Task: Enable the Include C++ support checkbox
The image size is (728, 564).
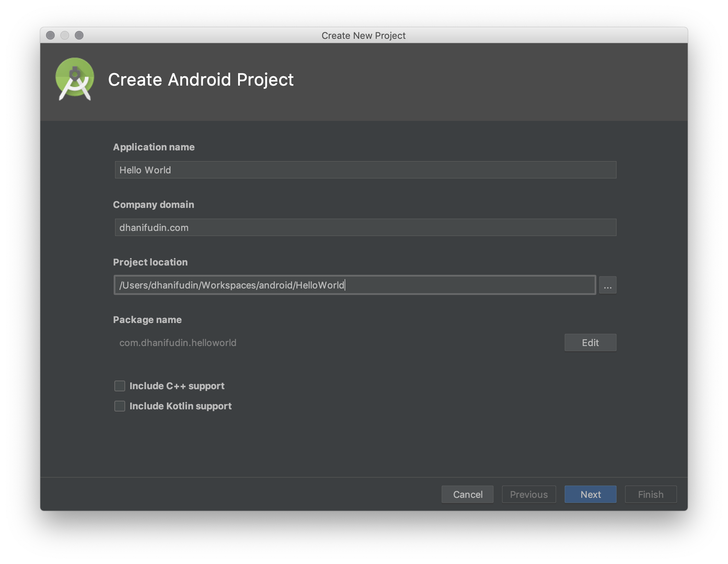Action: pyautogui.click(x=120, y=386)
